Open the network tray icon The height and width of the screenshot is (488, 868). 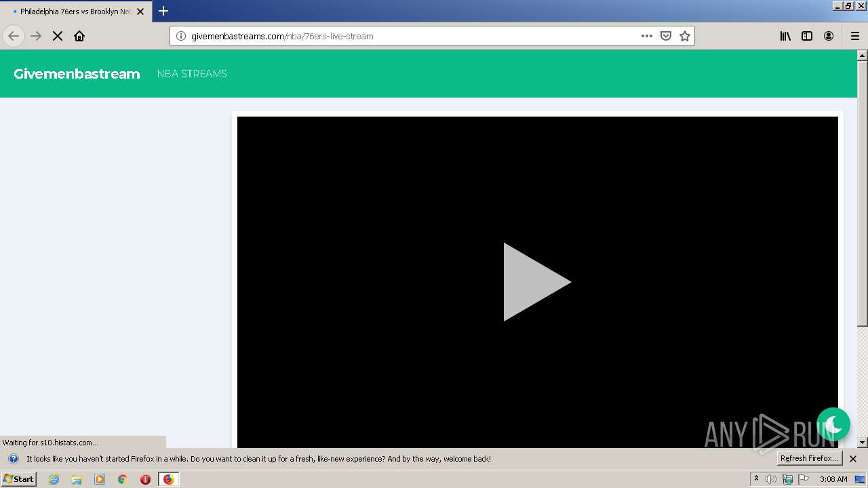[787, 479]
